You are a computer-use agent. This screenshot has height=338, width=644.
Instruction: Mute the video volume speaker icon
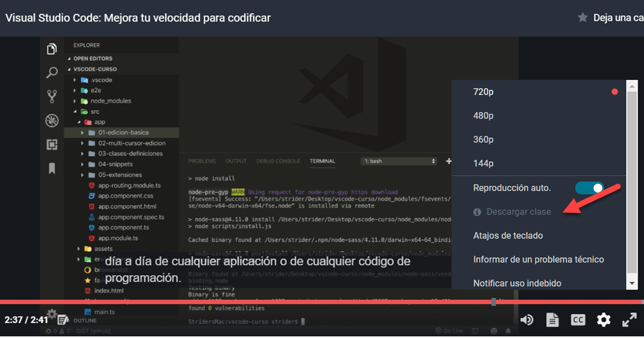click(527, 320)
